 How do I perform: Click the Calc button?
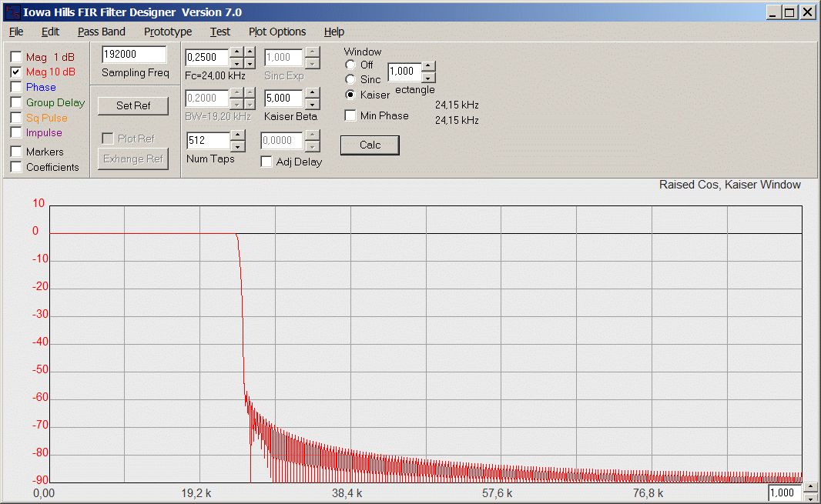point(370,145)
